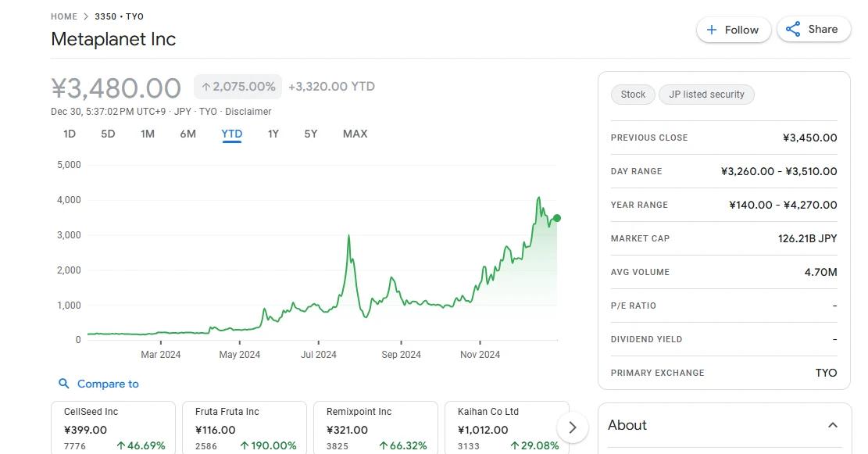The width and height of the screenshot is (868, 454).
Task: Click the Jul 2024 axis label
Action: click(x=318, y=354)
